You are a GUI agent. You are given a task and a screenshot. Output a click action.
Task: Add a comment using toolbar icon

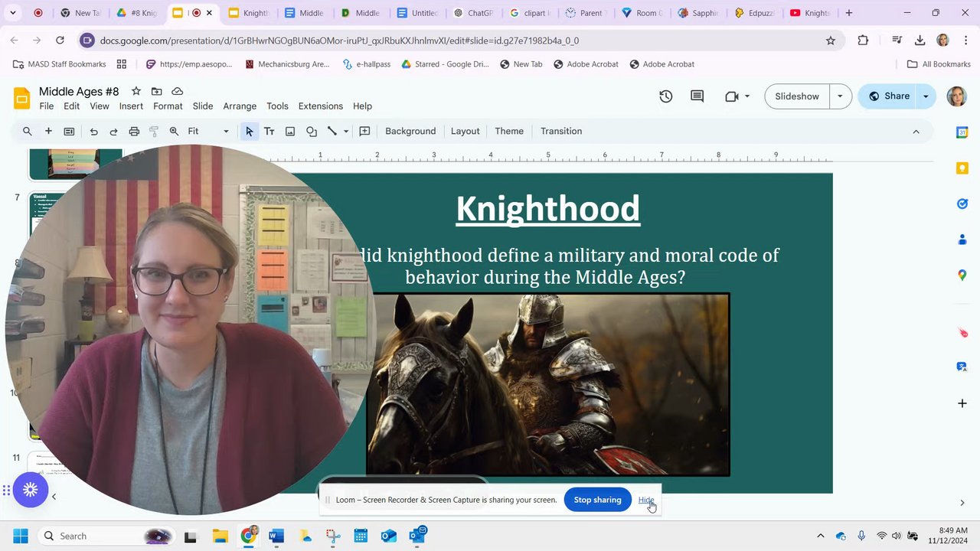pos(365,132)
